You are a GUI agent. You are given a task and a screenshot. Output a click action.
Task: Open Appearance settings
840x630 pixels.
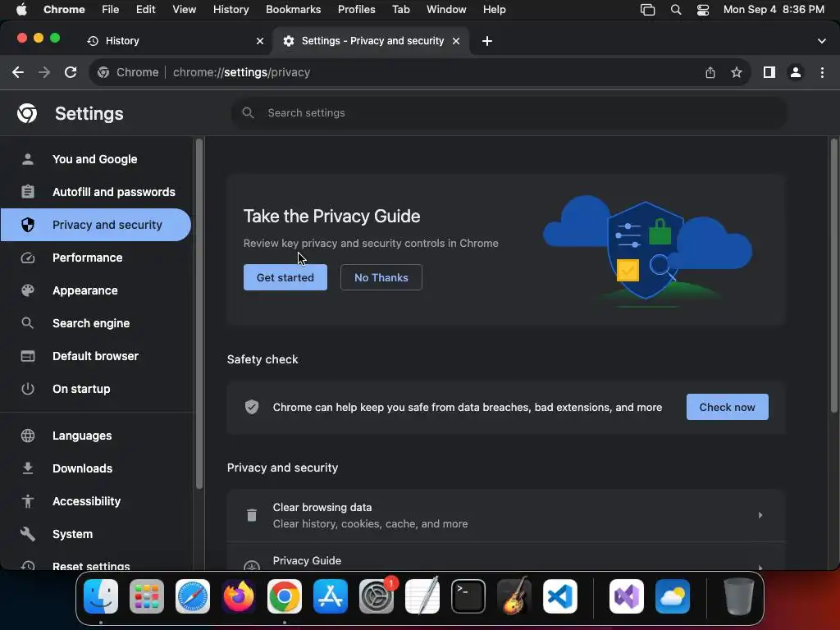click(x=95, y=290)
